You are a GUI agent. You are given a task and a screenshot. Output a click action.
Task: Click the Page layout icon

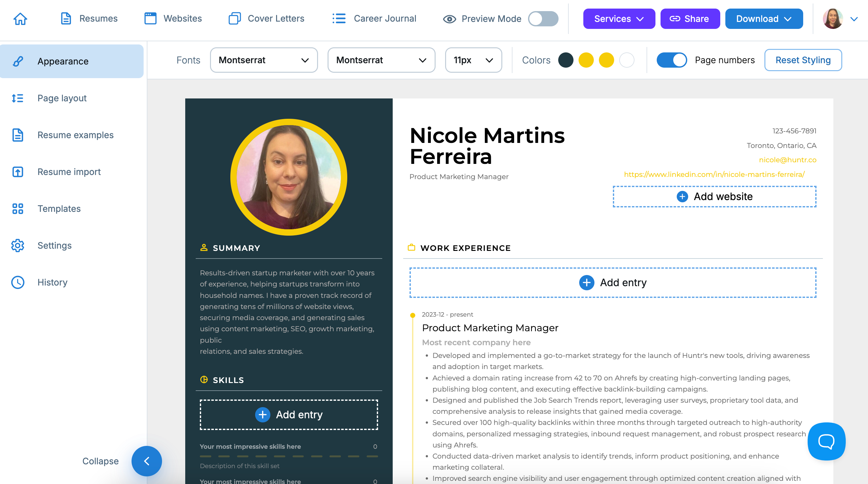tap(17, 98)
